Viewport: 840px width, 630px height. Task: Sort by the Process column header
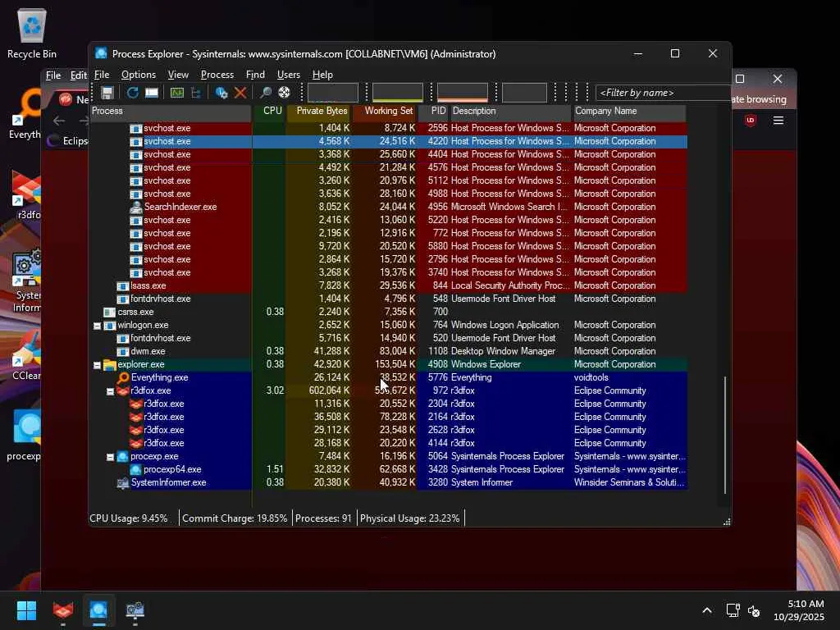[x=171, y=111]
